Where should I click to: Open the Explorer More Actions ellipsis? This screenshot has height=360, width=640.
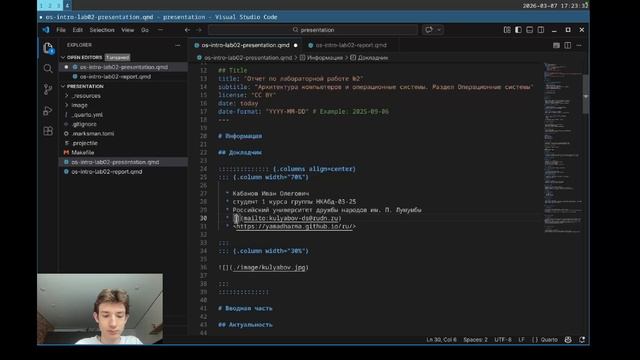[178, 45]
